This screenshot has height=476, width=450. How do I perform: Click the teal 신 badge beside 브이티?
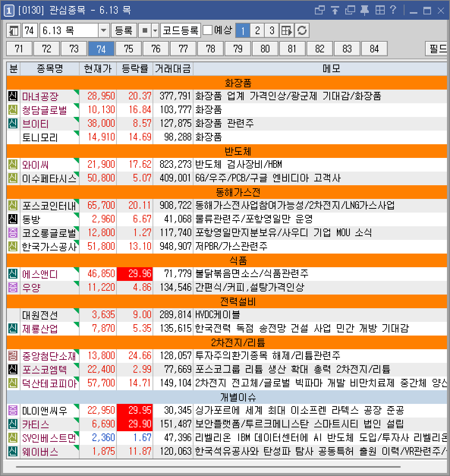pos(13,123)
